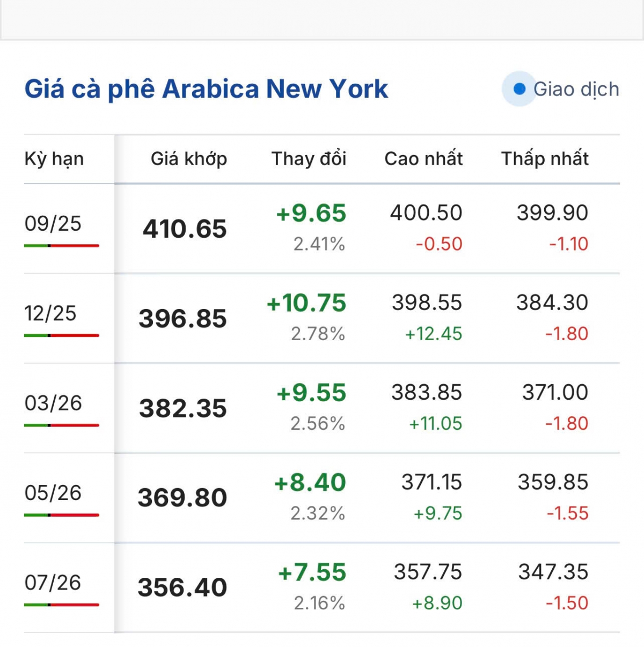Image resolution: width=644 pixels, height=647 pixels.
Task: Open the 07/26 contract term
Action: [x=53, y=582]
